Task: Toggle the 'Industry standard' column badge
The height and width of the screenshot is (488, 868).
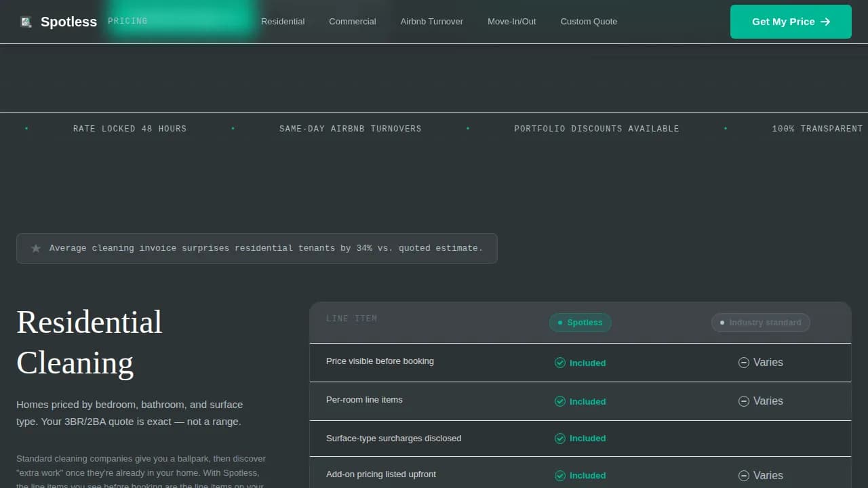Action: [x=760, y=323]
